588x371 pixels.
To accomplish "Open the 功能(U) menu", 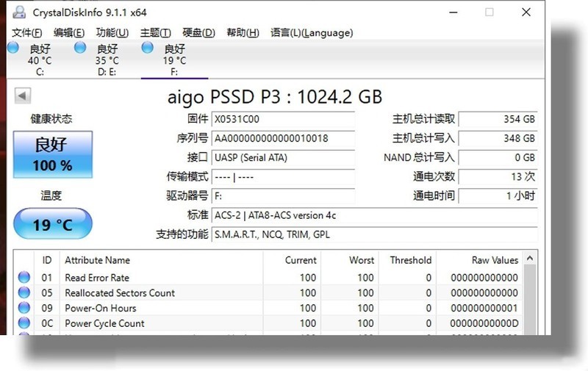I will click(x=112, y=32).
